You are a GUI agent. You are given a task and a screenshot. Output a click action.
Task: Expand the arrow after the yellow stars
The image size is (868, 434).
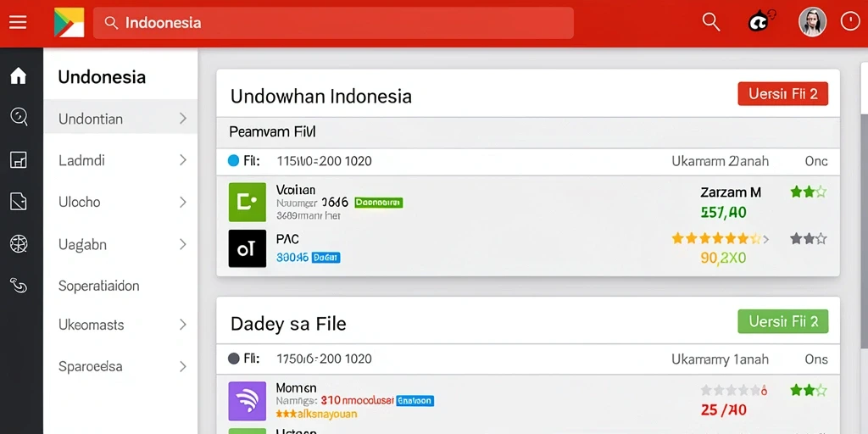click(766, 240)
